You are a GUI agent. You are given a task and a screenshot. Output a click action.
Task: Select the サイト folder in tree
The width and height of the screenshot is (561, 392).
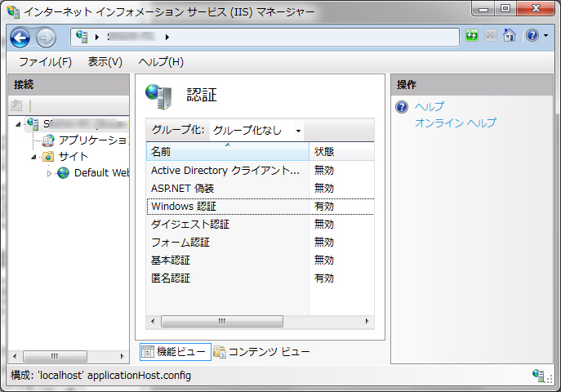pos(73,157)
